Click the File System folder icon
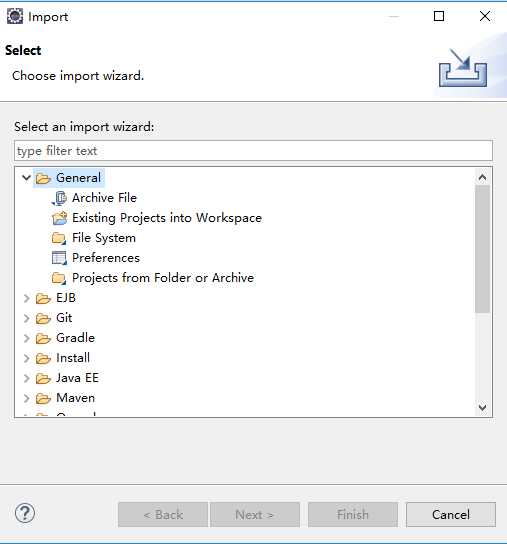Viewport: 507px width, 544px height. [59, 238]
